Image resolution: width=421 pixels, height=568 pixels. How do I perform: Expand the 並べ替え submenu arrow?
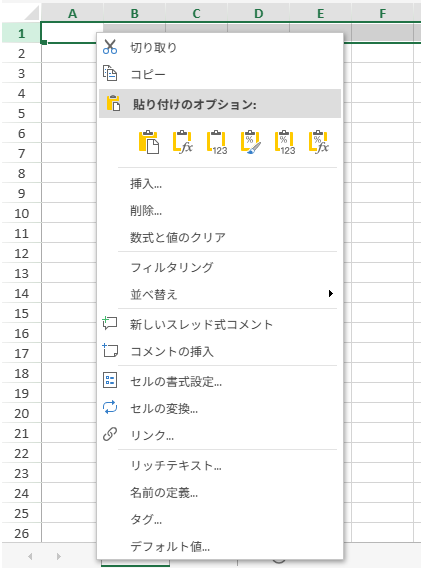point(330,293)
